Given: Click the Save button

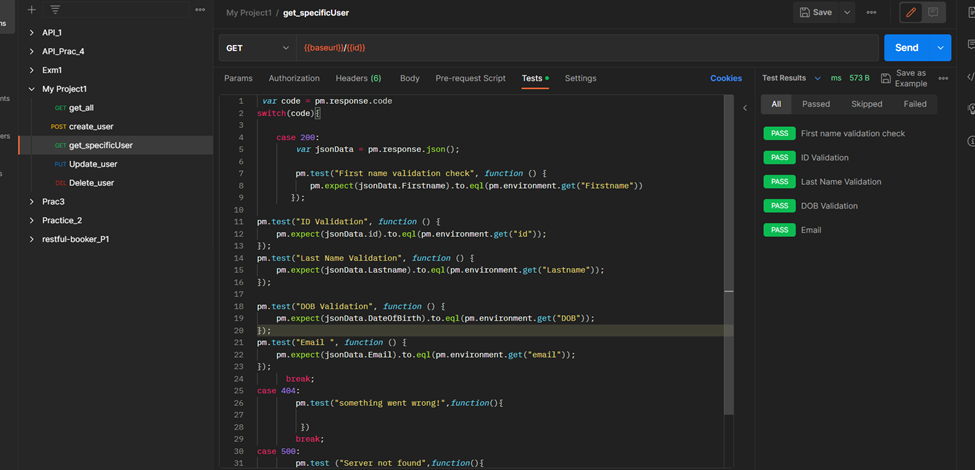Looking at the screenshot, I should click(816, 12).
